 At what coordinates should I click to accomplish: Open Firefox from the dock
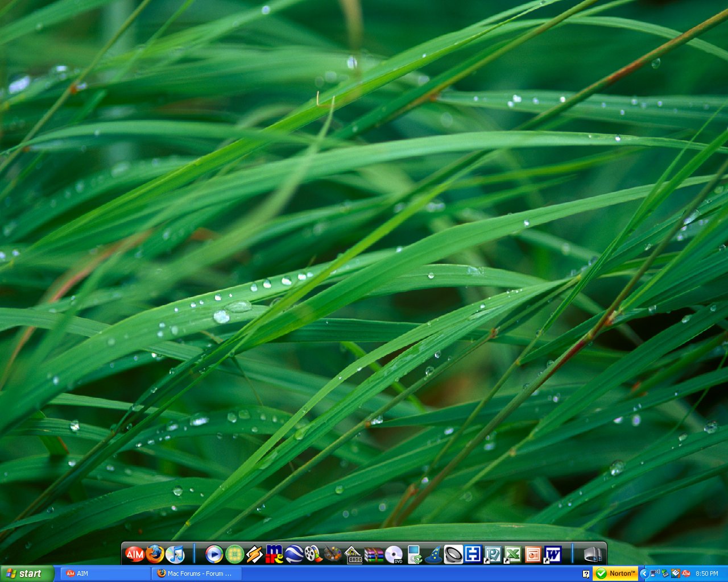point(155,554)
